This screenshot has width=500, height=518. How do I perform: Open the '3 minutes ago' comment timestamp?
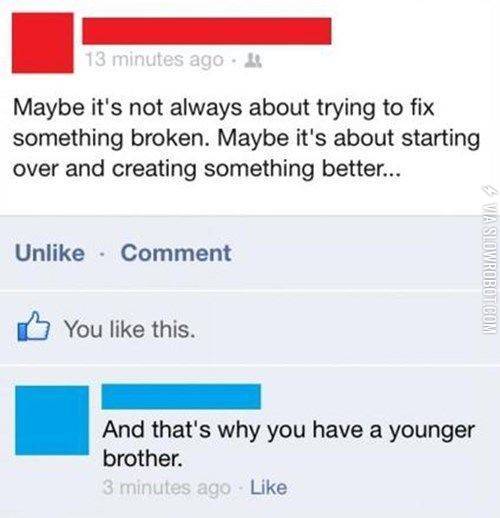coord(166,488)
